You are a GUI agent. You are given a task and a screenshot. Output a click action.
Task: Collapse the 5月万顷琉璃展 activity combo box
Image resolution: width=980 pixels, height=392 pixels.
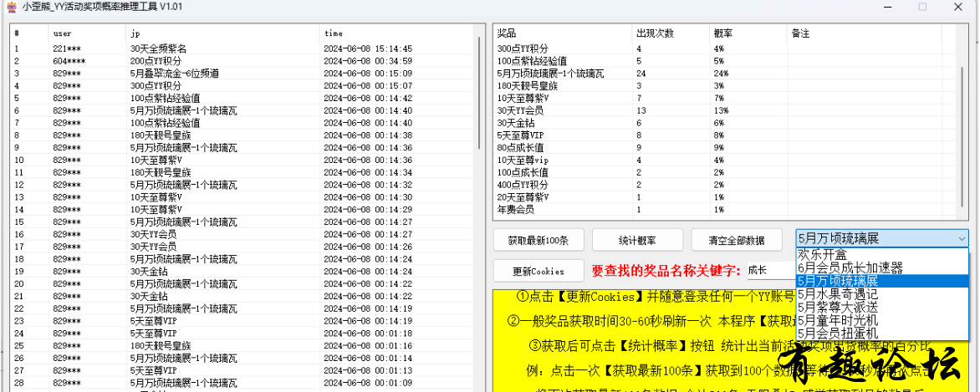(962, 238)
